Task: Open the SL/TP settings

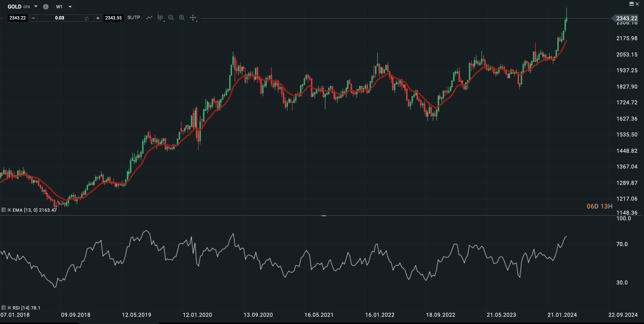Action: pyautogui.click(x=134, y=18)
